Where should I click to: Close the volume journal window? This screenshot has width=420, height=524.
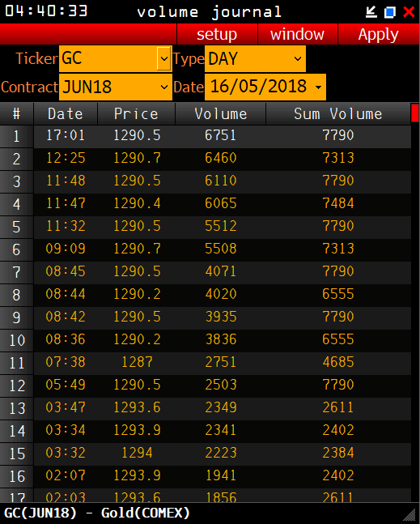[409, 12]
